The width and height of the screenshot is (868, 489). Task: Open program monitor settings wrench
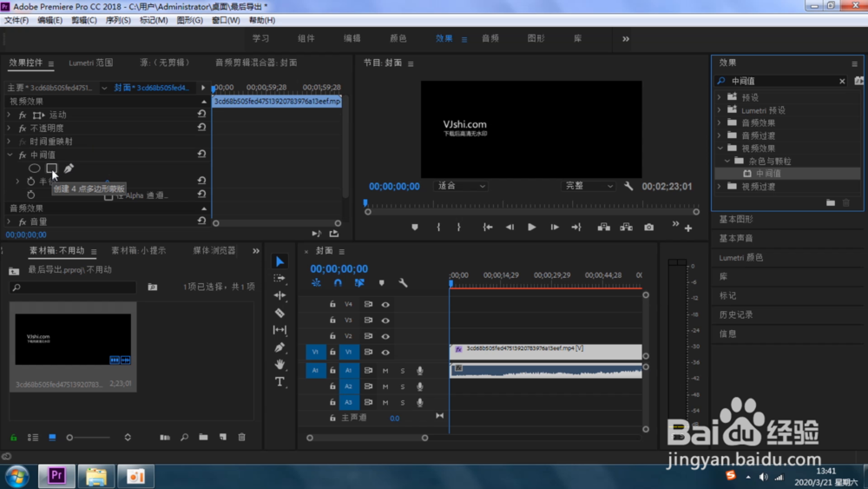coord(628,186)
